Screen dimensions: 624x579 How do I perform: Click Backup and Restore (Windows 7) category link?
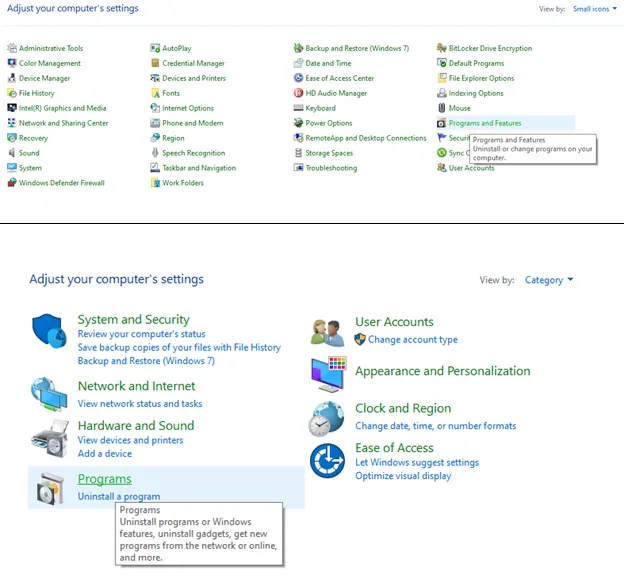pos(146,361)
